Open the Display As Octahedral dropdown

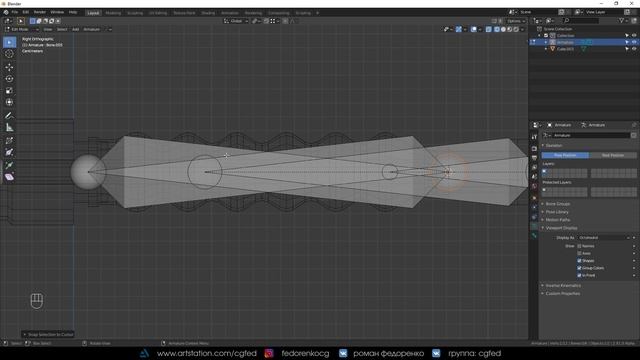click(604, 238)
